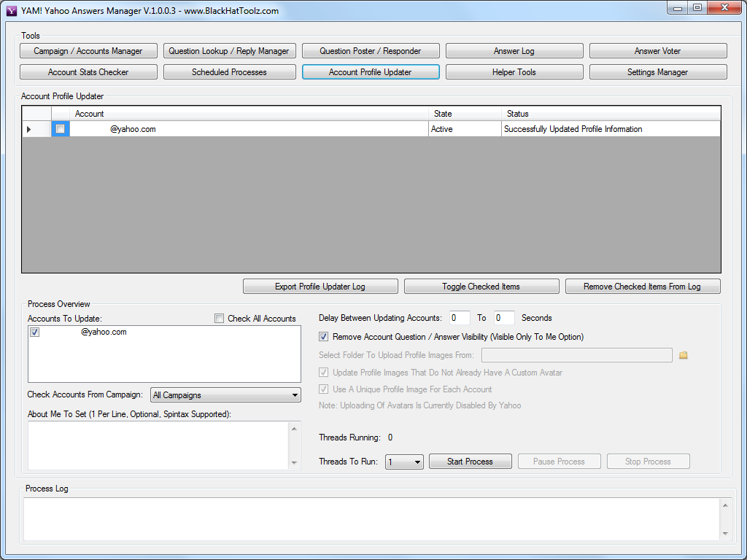Click the State column header
The height and width of the screenshot is (560, 747).
[x=465, y=113]
